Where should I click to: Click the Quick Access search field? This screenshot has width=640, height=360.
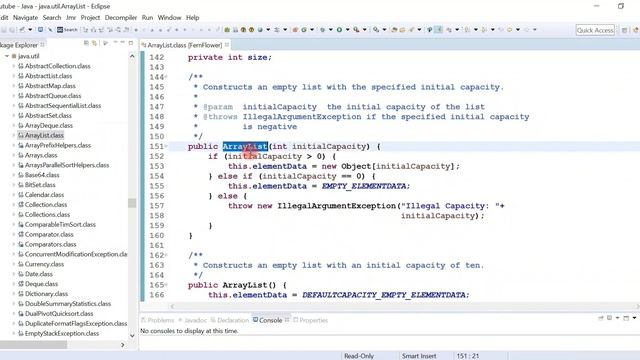tap(595, 30)
